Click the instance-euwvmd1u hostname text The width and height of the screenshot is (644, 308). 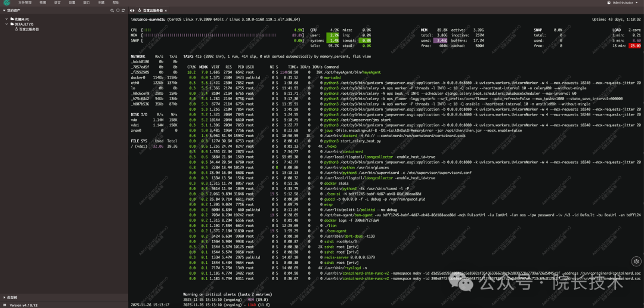click(148, 19)
